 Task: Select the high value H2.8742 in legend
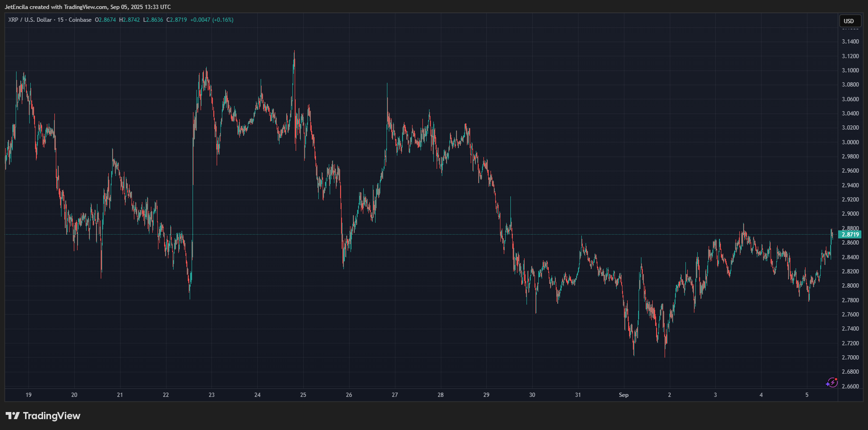(x=129, y=20)
